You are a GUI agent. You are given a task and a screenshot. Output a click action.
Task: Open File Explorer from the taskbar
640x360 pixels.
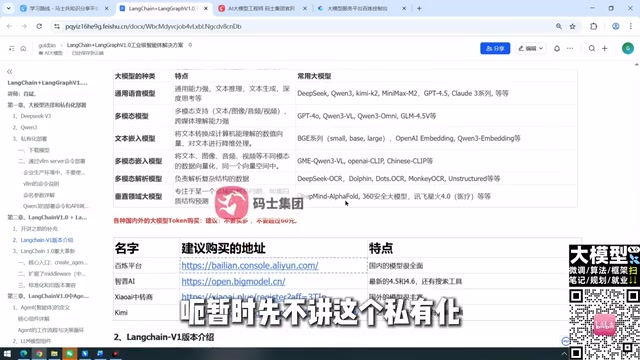click(54, 353)
